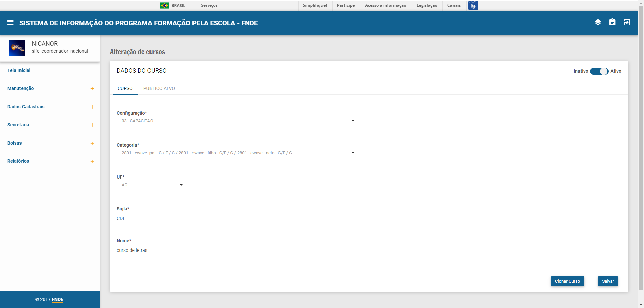644x308 pixels.
Task: Open the hamburger menu icon
Action: point(10,23)
